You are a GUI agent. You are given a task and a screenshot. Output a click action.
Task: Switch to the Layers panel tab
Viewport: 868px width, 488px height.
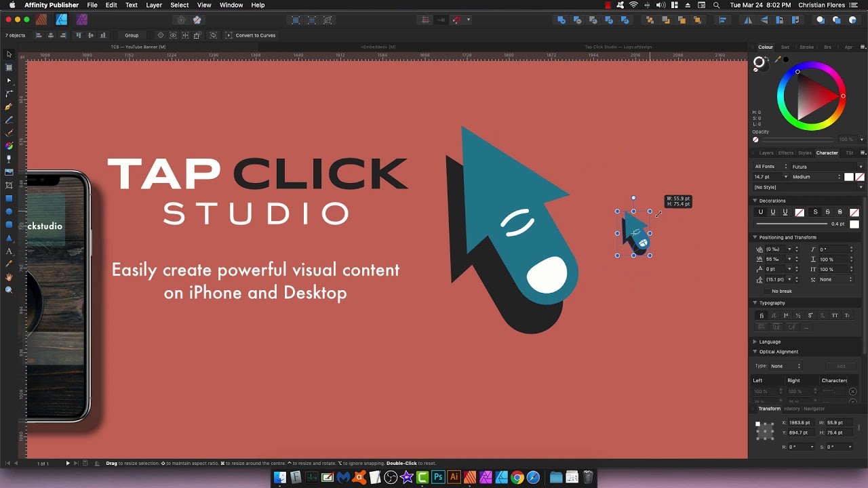pos(766,152)
